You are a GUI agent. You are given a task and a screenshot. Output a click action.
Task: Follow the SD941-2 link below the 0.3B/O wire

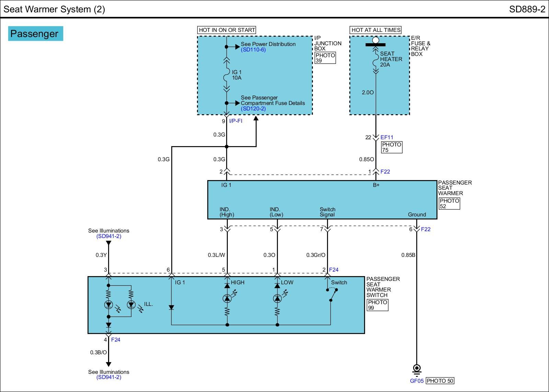[109, 377]
